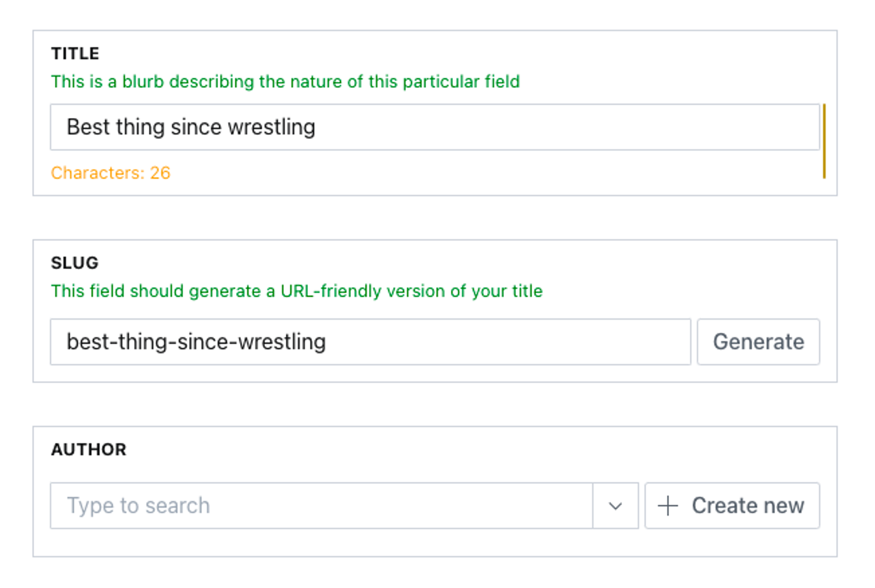The width and height of the screenshot is (875, 588).
Task: Click the 'Characters: 26' counter
Action: tap(110, 173)
